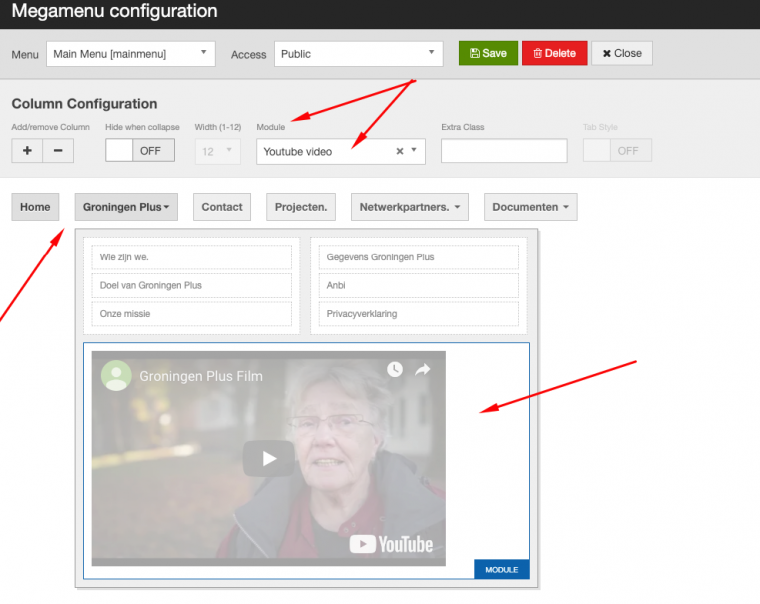This screenshot has height=604, width=760.
Task: Click the YouTube logo on video
Action: coord(391,544)
